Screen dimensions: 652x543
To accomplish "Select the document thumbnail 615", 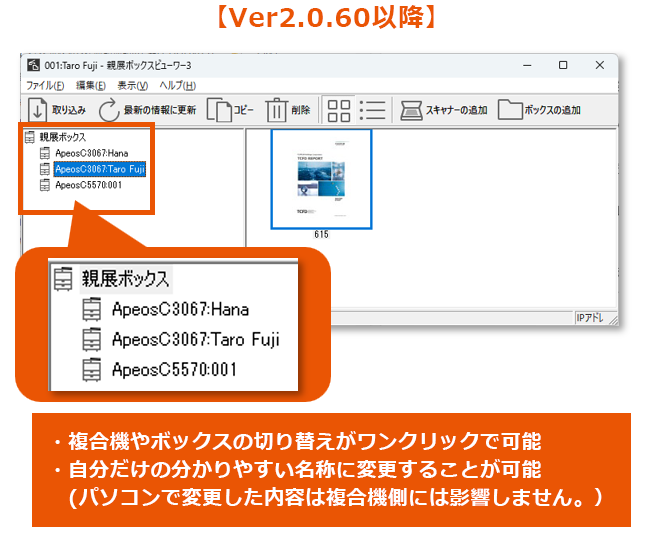I will (x=321, y=179).
